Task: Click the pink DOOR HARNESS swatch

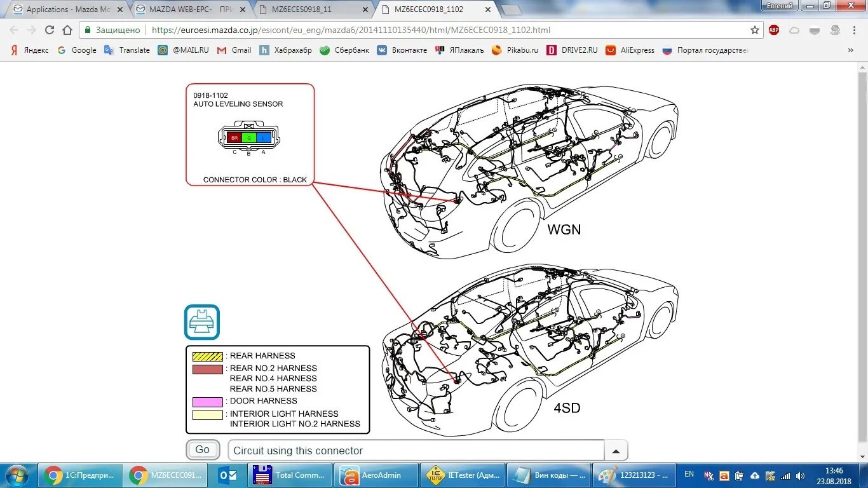Action: 208,402
